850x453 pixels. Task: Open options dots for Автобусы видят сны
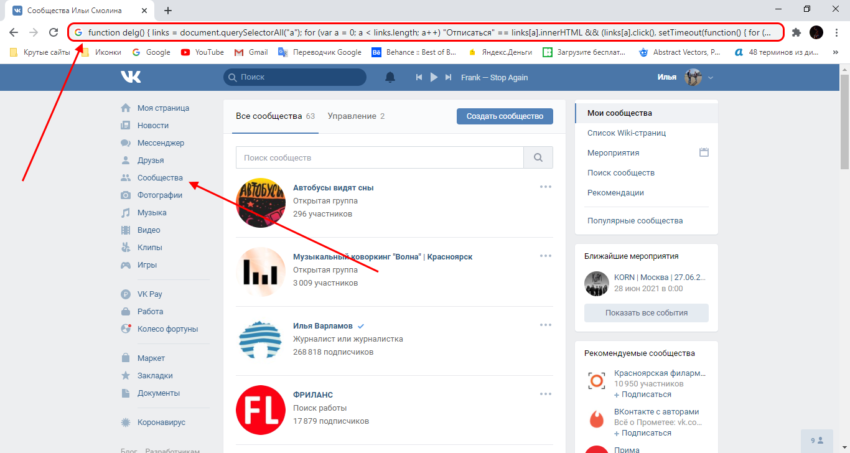(545, 186)
